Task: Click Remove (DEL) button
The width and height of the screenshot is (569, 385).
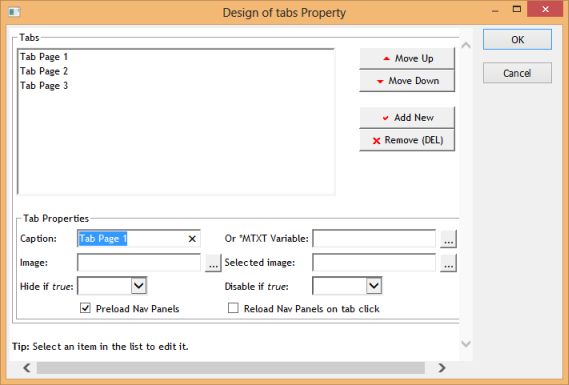Action: coord(407,140)
